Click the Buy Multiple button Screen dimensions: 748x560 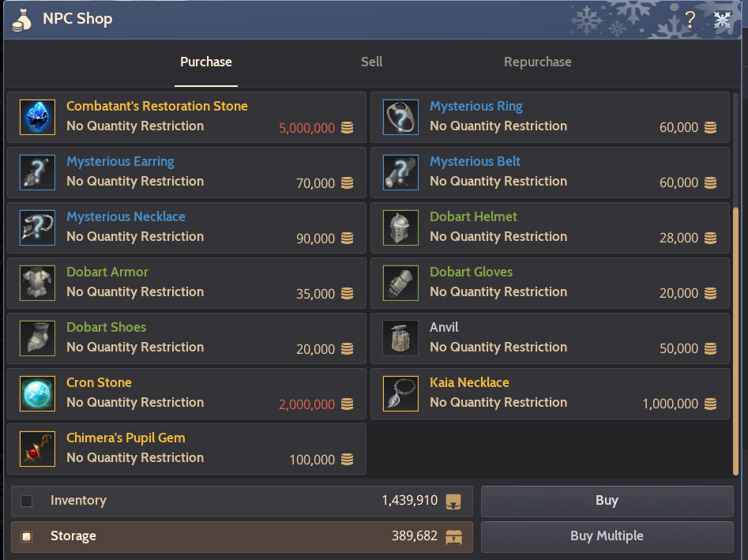(607, 536)
